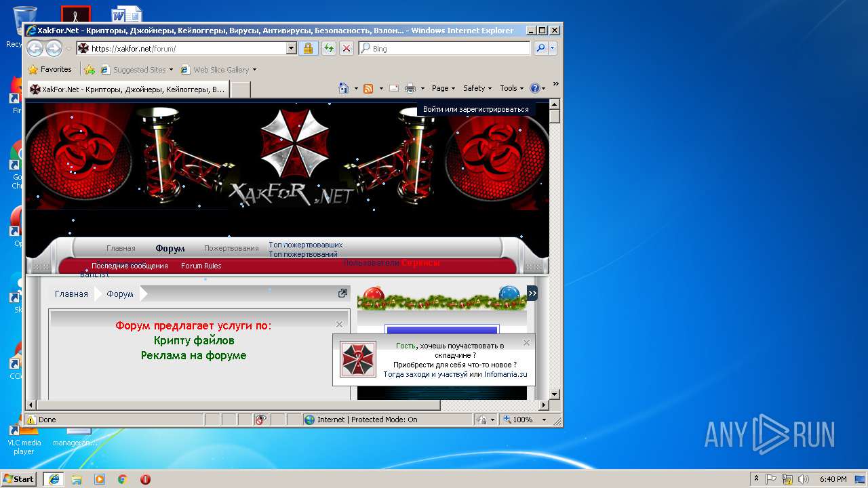Open Топ пожертвовавших link
Viewport: 868px width, 488px height.
click(306, 245)
